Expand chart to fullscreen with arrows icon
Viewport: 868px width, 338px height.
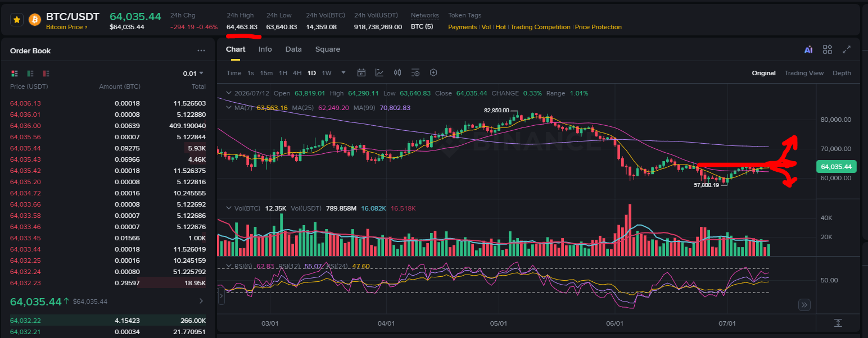846,49
